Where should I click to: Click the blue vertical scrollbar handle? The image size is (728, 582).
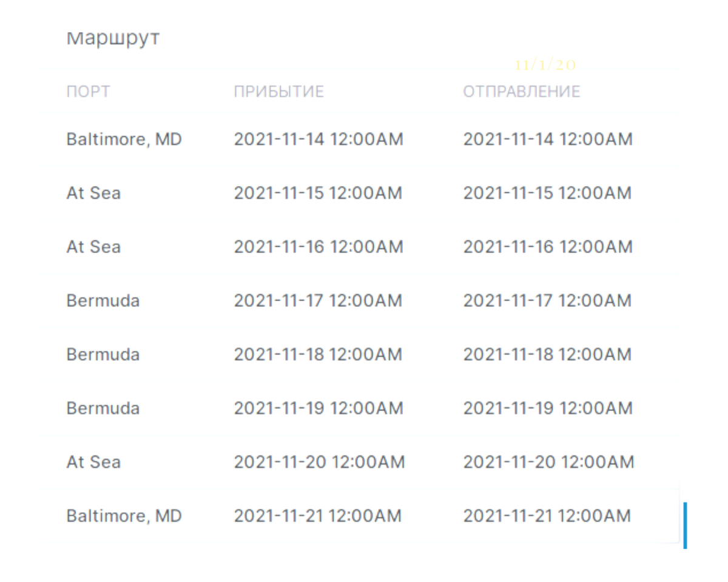tap(685, 525)
